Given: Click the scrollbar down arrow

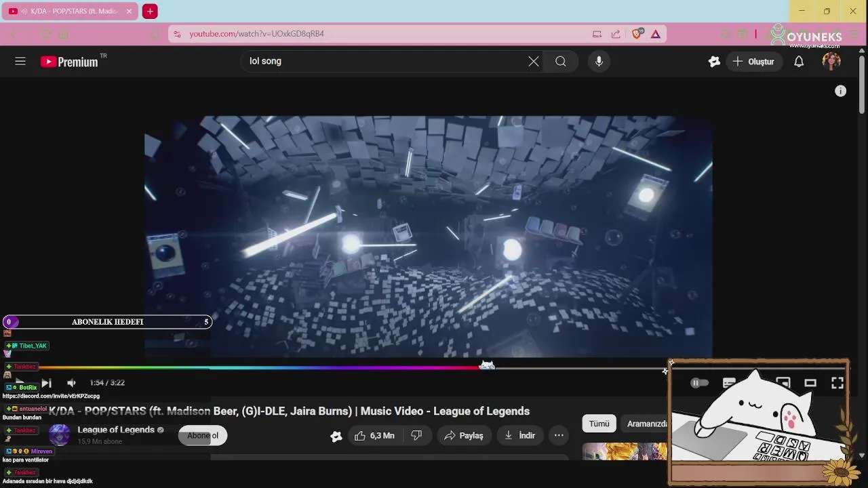Looking at the screenshot, I should (x=862, y=455).
